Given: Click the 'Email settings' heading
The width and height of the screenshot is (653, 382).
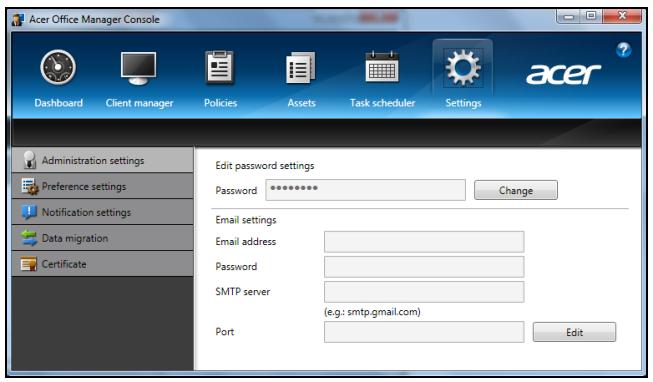Looking at the screenshot, I should 246,220.
